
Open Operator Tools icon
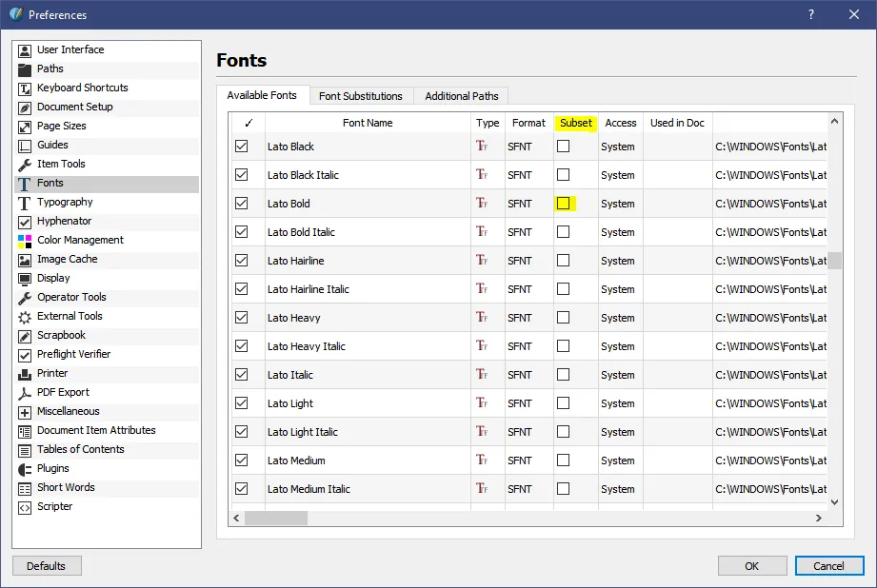click(x=25, y=298)
